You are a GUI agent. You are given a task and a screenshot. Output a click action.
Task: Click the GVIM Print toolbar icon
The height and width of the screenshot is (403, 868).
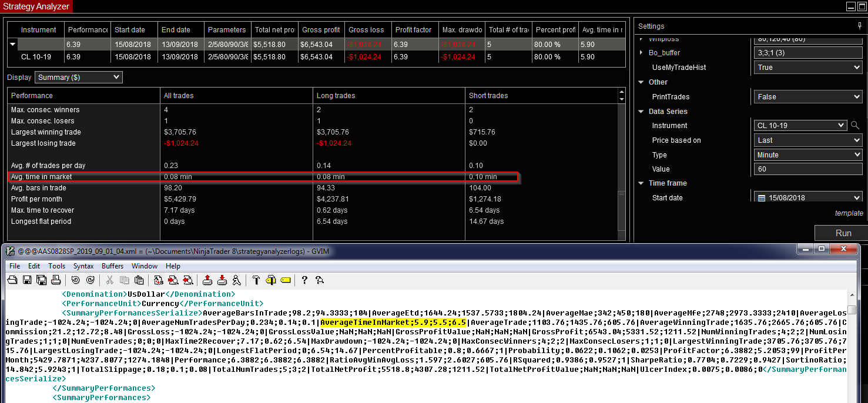(x=56, y=280)
